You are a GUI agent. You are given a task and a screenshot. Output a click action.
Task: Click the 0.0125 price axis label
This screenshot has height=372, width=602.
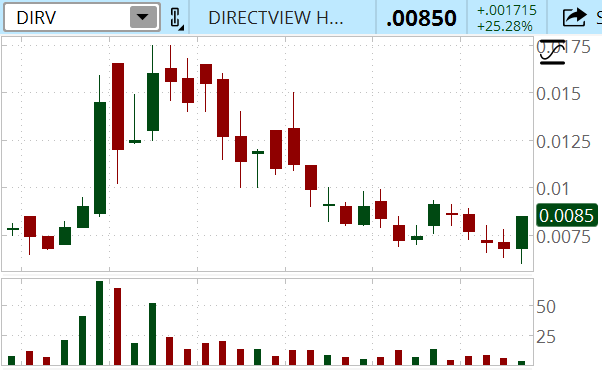pyautogui.click(x=563, y=142)
